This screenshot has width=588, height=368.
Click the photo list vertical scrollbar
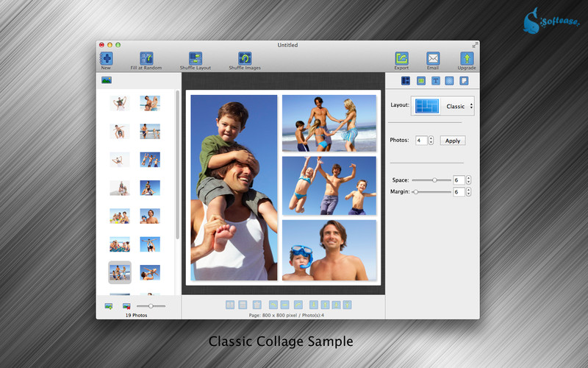click(177, 164)
